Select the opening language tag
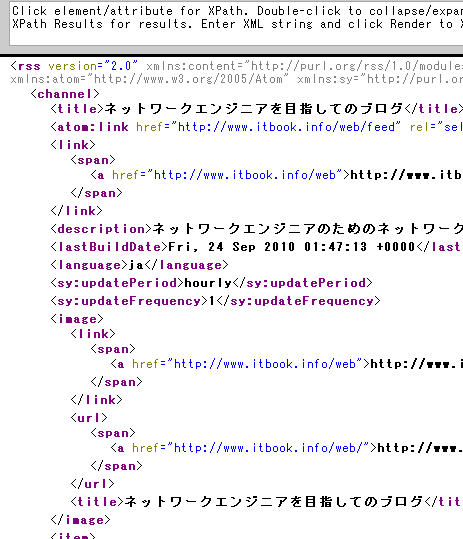This screenshot has height=539, width=463. [89, 265]
